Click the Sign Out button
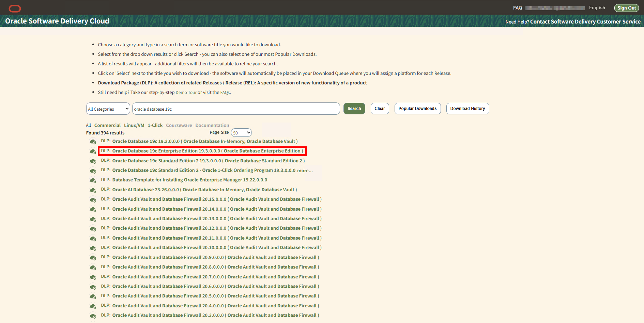 click(626, 8)
